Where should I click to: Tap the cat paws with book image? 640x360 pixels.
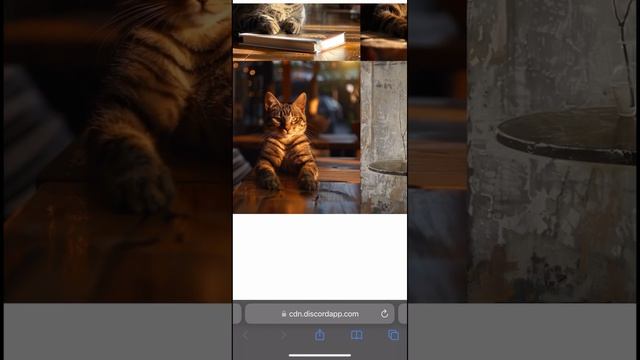[297, 32]
